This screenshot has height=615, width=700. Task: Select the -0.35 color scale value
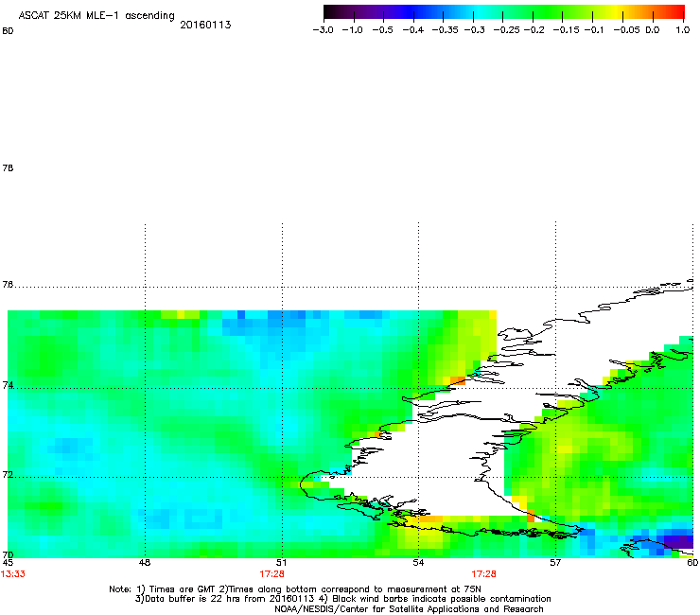(x=445, y=30)
